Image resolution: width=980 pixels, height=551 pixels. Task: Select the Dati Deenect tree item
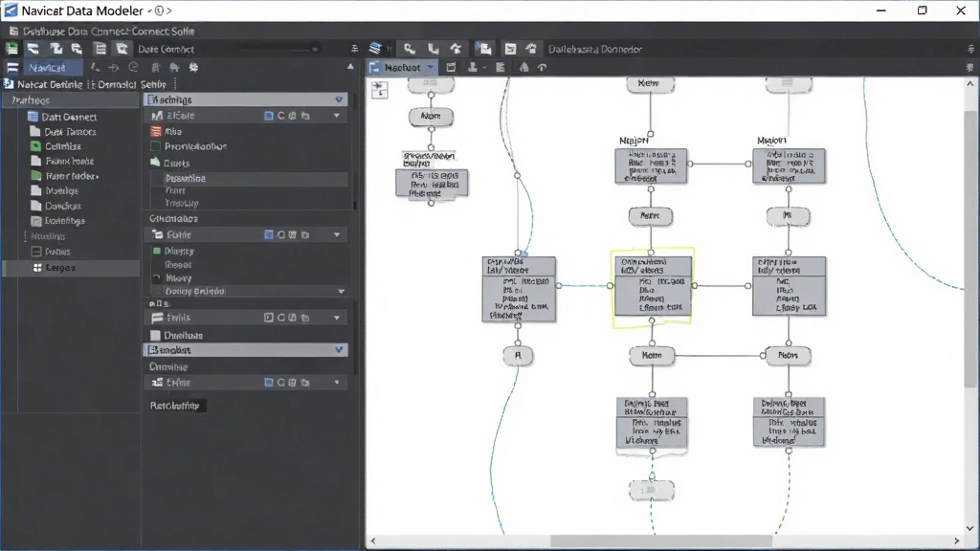pos(69,117)
